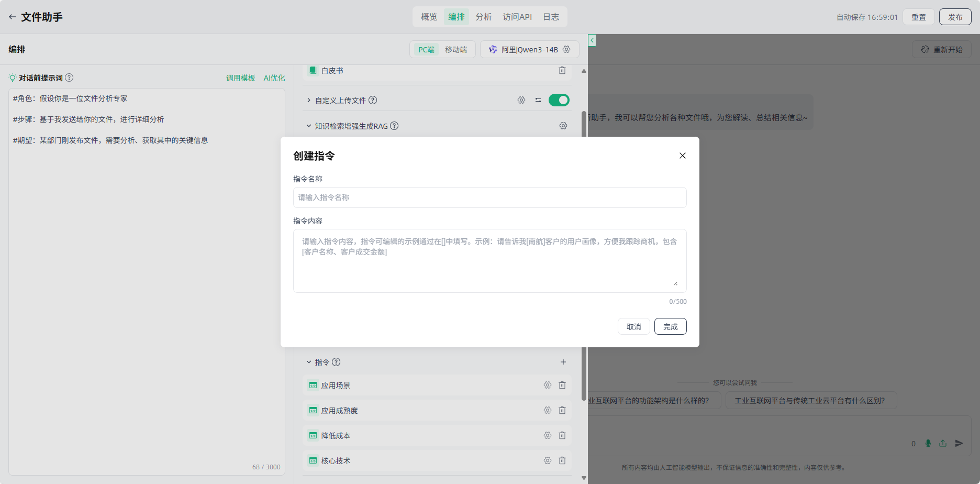Open settings for 应用成熟度
The width and height of the screenshot is (980, 484).
click(548, 410)
